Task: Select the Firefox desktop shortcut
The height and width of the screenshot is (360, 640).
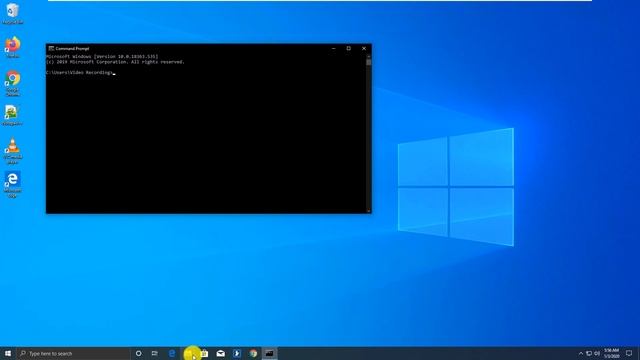Action: pyautogui.click(x=13, y=47)
